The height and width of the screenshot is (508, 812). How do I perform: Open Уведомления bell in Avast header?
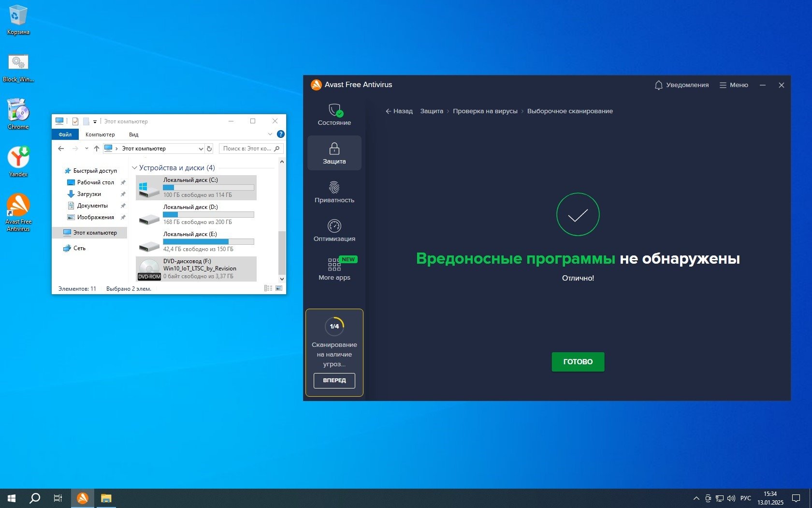pyautogui.click(x=681, y=85)
